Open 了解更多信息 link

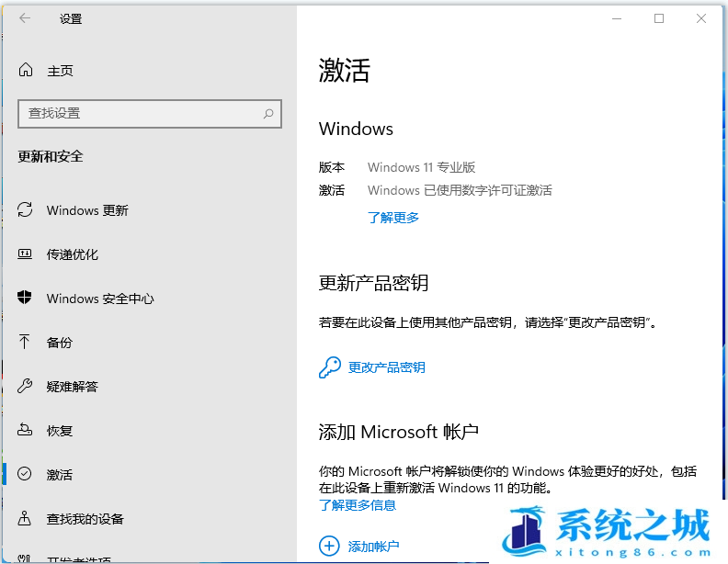[x=358, y=505]
